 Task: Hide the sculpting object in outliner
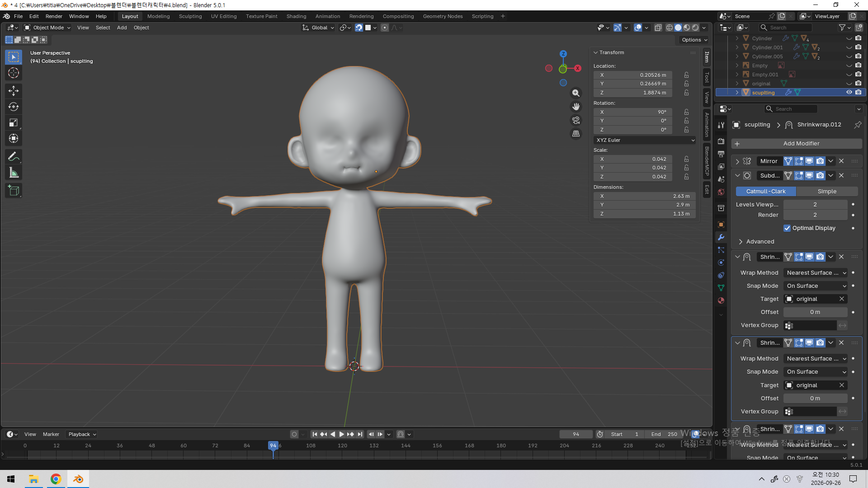tap(849, 92)
